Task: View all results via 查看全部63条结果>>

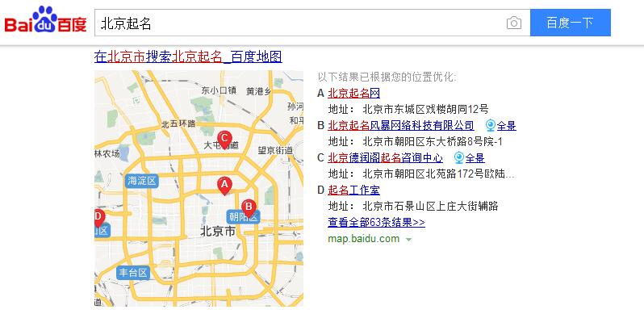Action: tap(376, 223)
